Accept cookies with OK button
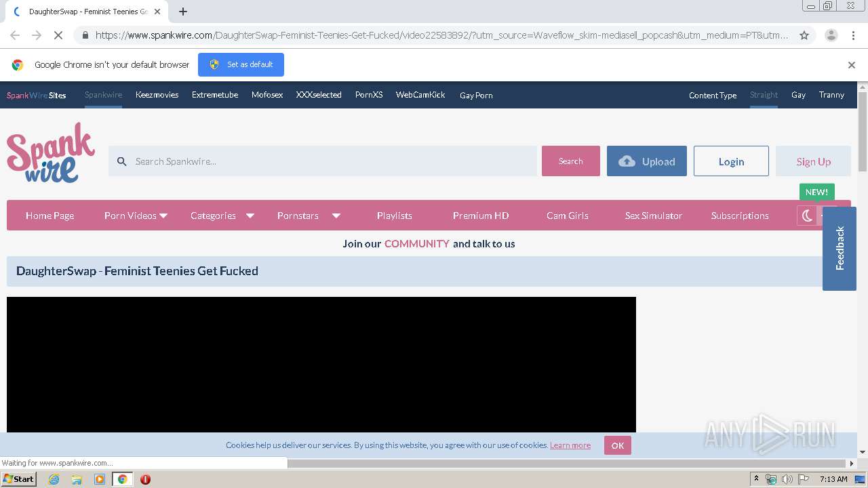The width and height of the screenshot is (868, 488). click(x=618, y=445)
